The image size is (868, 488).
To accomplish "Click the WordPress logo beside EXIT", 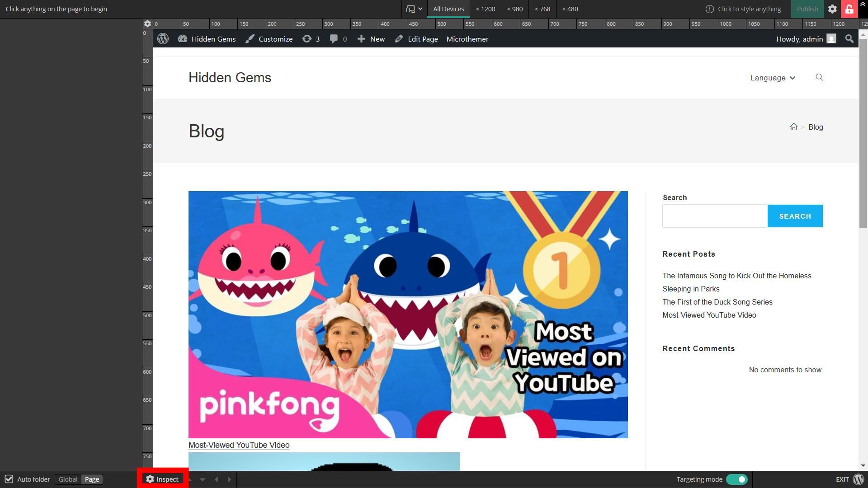I will point(859,479).
